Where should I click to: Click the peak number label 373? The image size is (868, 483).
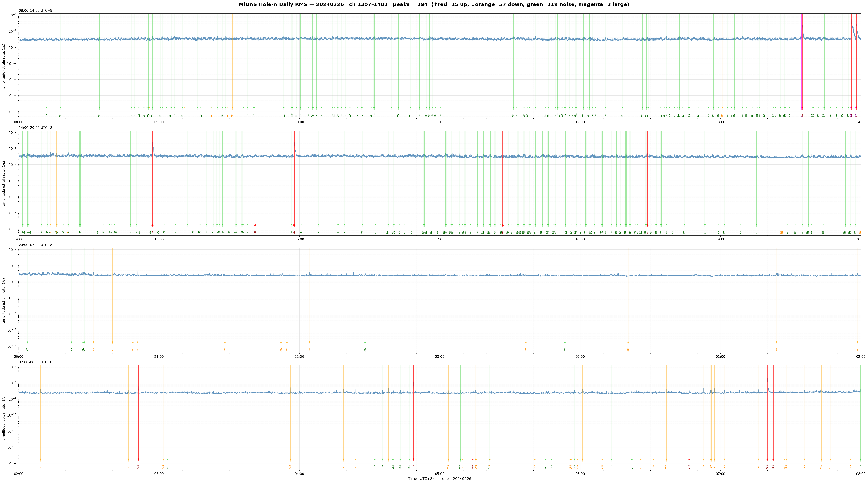[612, 467]
